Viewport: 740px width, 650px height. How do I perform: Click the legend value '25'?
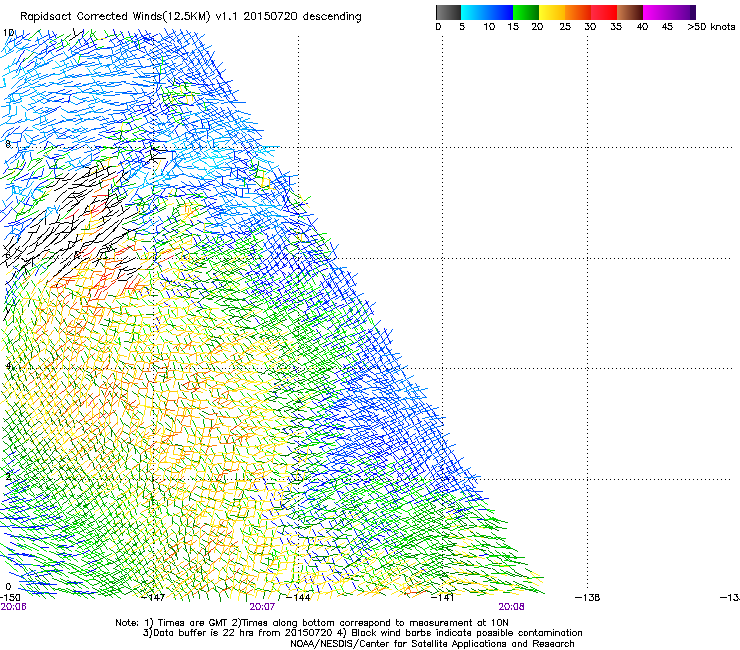pyautogui.click(x=565, y=27)
